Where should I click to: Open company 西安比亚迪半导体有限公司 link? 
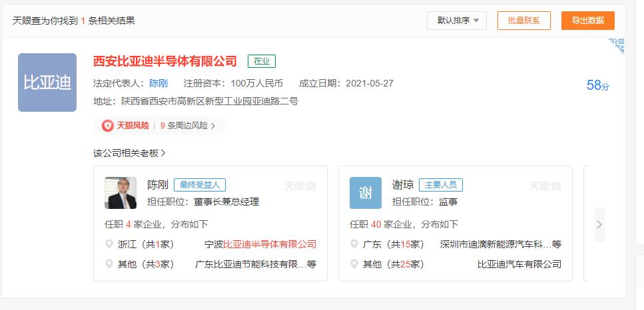click(165, 61)
